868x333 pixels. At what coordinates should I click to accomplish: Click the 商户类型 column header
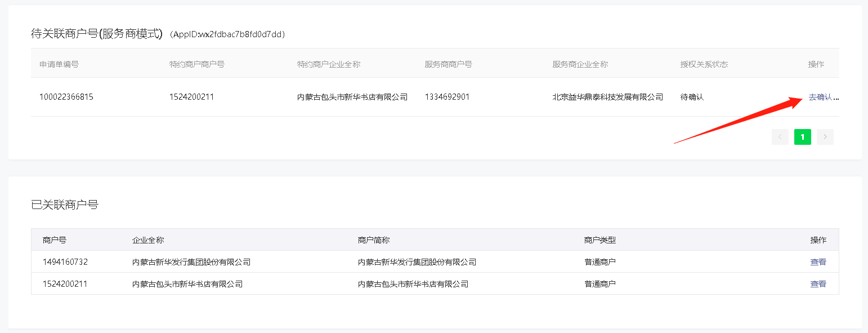(x=600, y=240)
